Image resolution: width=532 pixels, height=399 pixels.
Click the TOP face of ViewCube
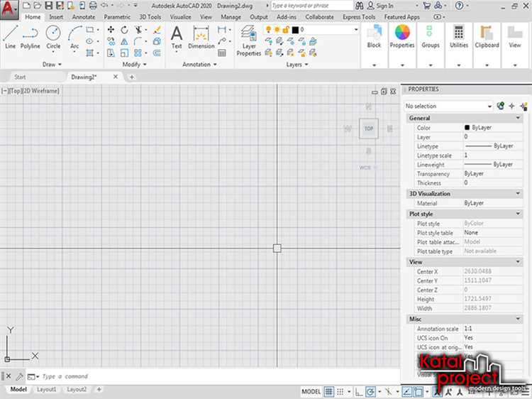[368, 129]
